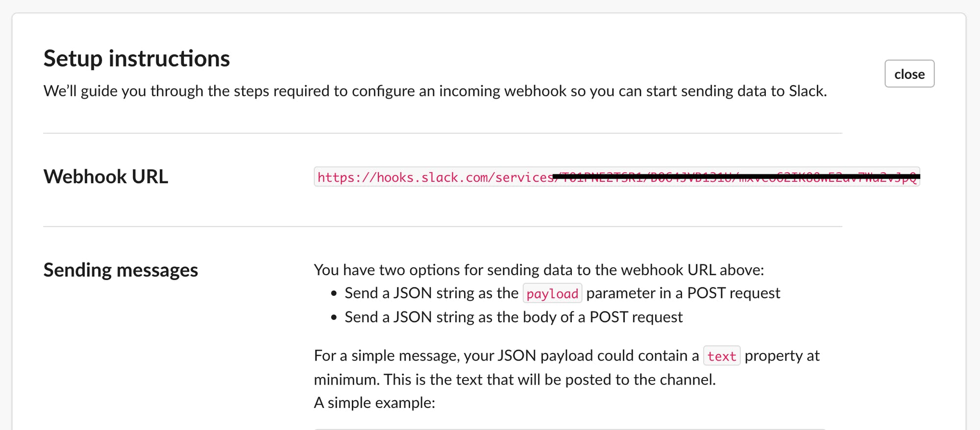Click inside the Webhook URL field
Image resolution: width=980 pixels, height=430 pixels.
pos(616,177)
